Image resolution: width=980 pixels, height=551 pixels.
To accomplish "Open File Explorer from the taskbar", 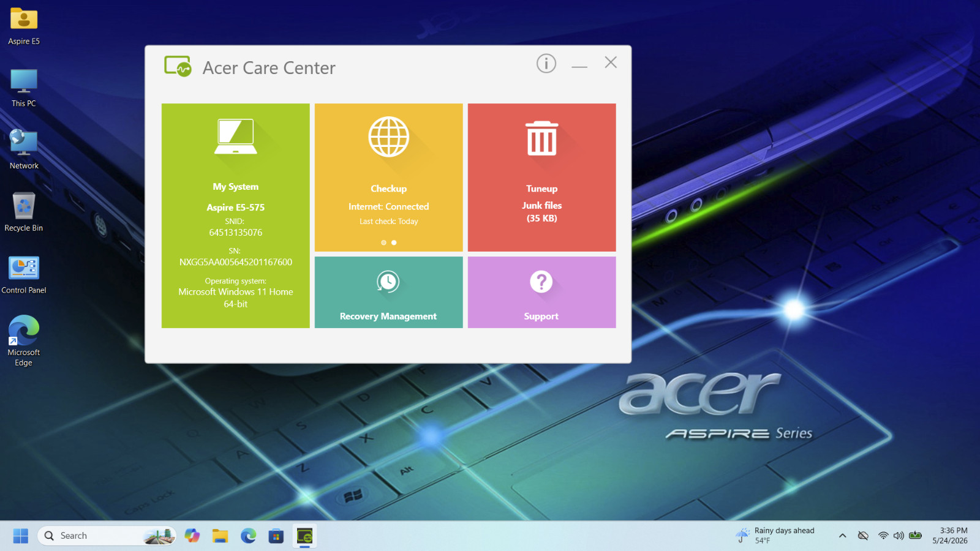I will click(x=220, y=536).
